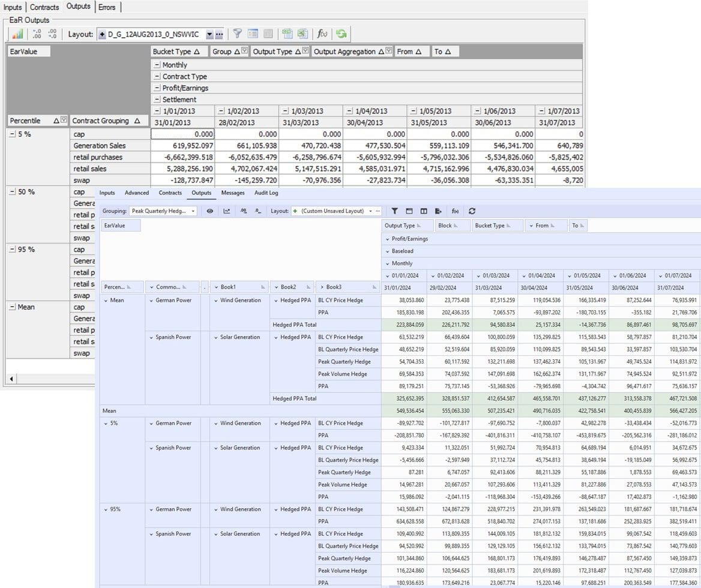Click the Output Type header in front window
701x588 pixels.
pos(407,226)
